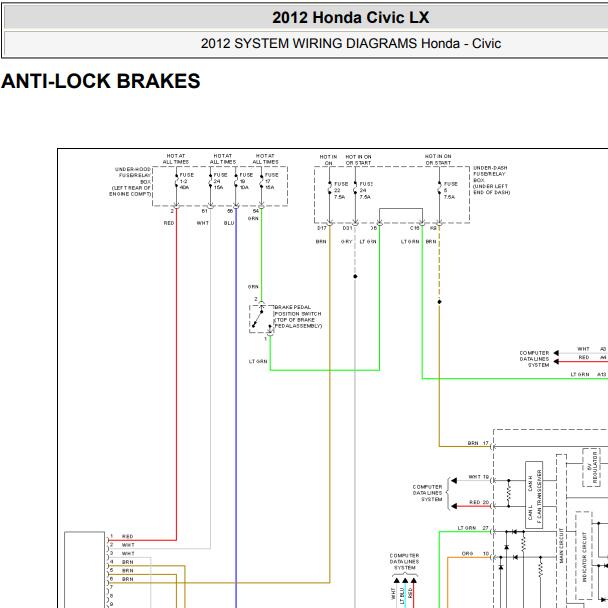The width and height of the screenshot is (608, 608).
Task: Click the 'LT GRN 27' pin label
Action: coord(473,528)
